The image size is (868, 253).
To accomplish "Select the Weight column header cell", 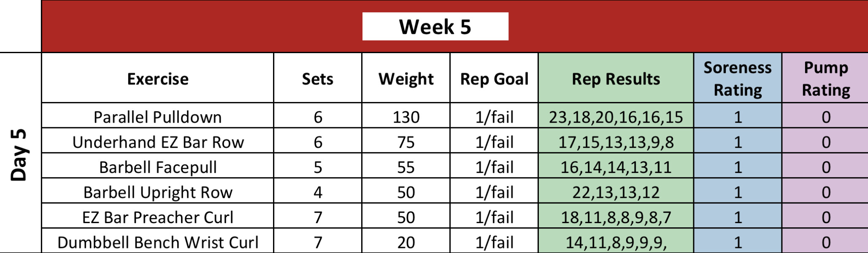I will pos(406,79).
